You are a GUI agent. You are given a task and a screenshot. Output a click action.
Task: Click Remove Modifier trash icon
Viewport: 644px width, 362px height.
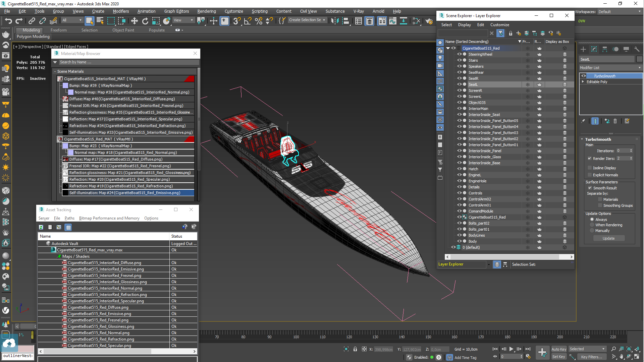[615, 121]
